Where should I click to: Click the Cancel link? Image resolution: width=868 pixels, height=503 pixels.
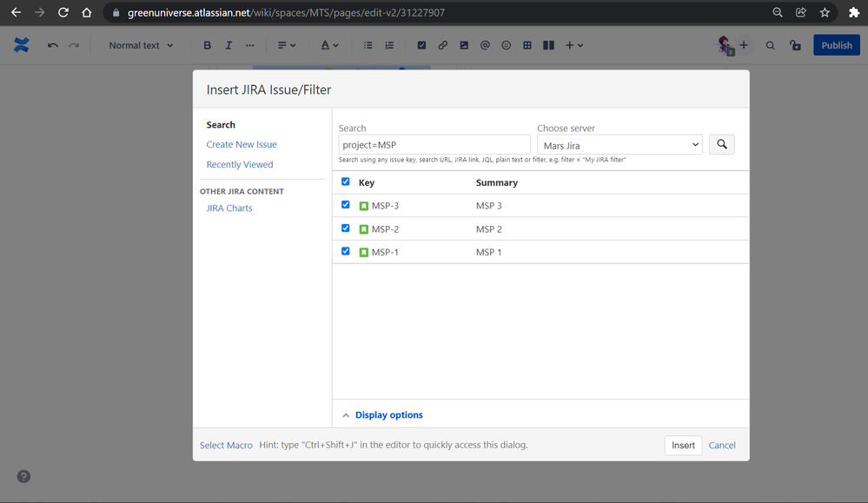[x=722, y=445]
